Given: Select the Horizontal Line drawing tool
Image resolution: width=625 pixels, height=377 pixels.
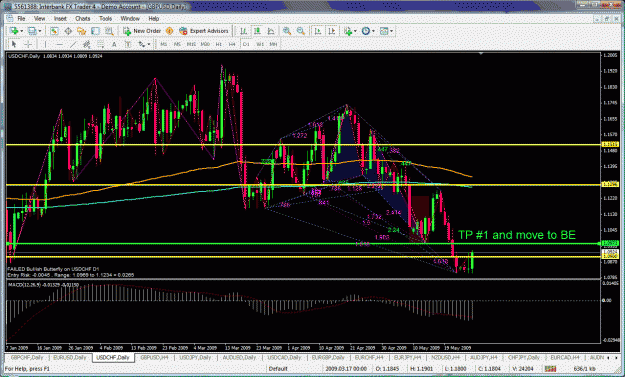Looking at the screenshot, I should 59,44.
